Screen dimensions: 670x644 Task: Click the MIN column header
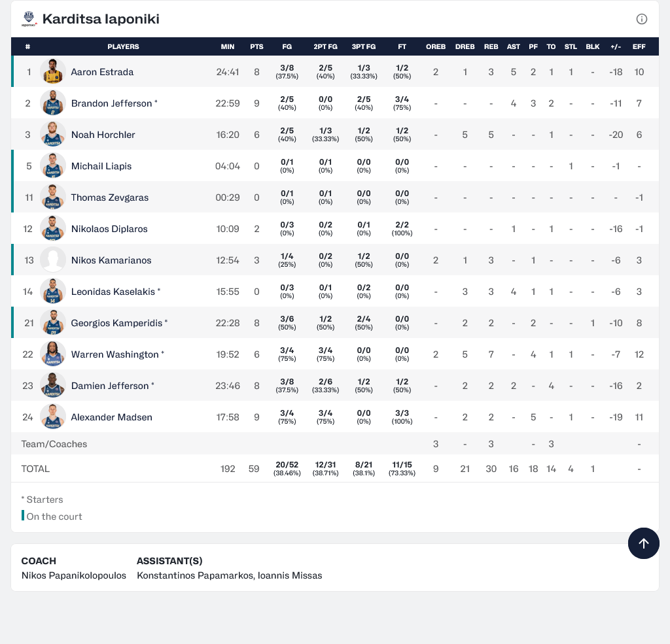click(228, 46)
